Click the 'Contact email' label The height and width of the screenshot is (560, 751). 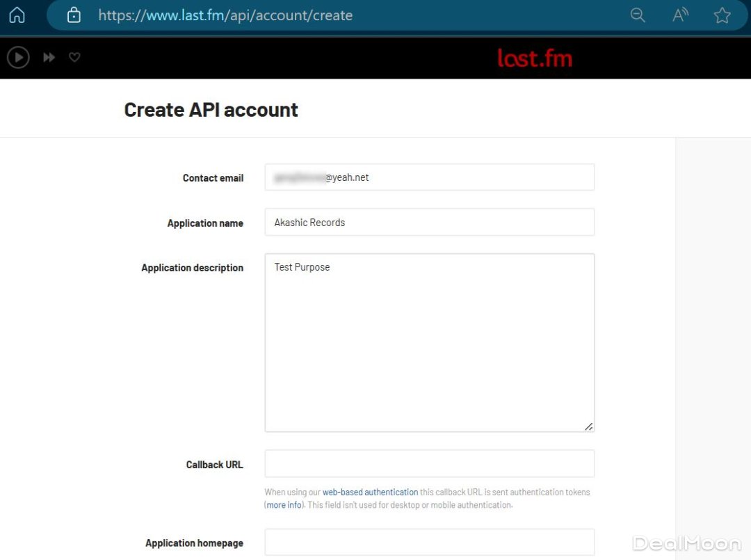(x=213, y=178)
